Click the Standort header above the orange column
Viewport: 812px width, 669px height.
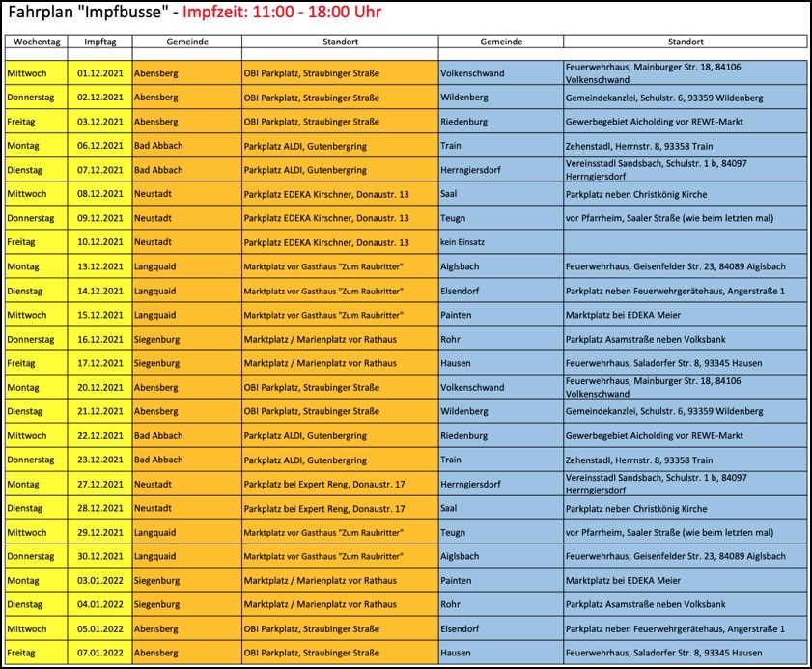pos(340,42)
